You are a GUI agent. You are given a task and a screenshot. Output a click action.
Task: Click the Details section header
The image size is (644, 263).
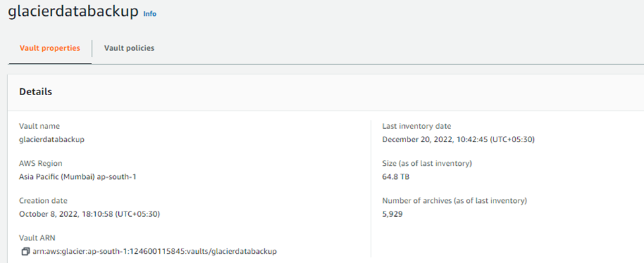tap(36, 92)
